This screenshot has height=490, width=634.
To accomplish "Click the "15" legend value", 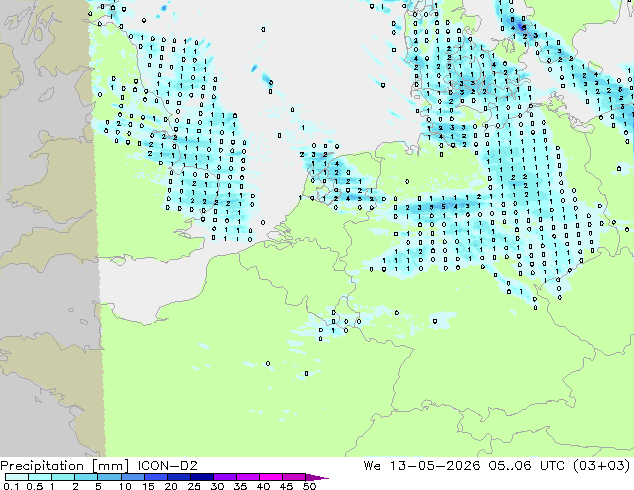I will (x=148, y=486).
